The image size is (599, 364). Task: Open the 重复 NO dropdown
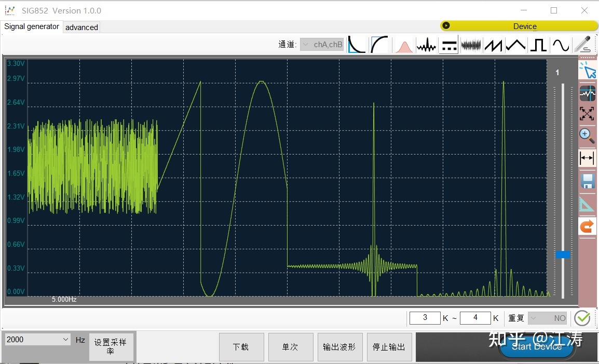coord(548,318)
